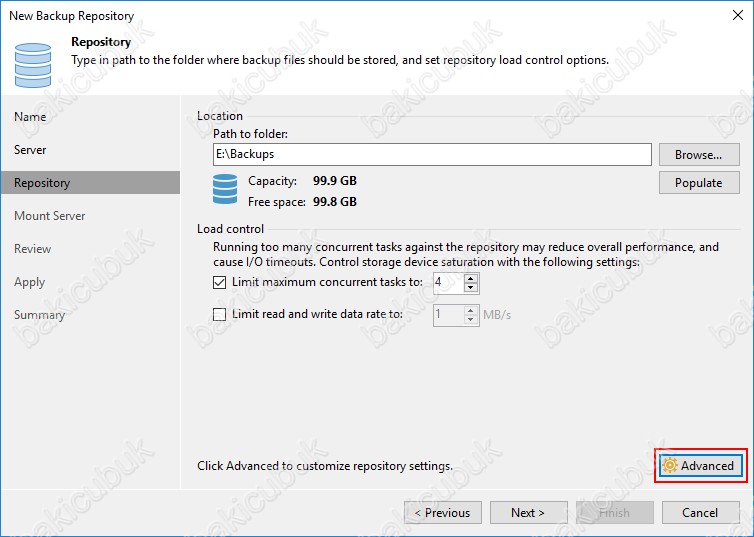Select the Repository wizard step

42,183
